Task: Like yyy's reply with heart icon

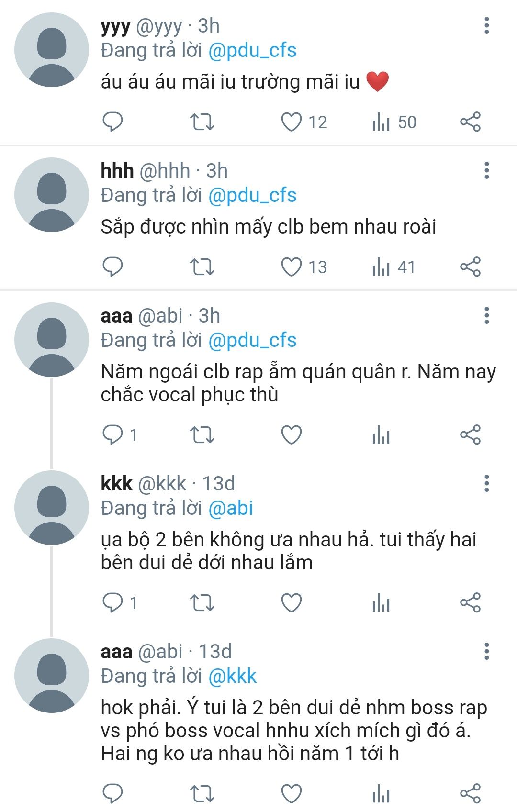Action: 291,122
